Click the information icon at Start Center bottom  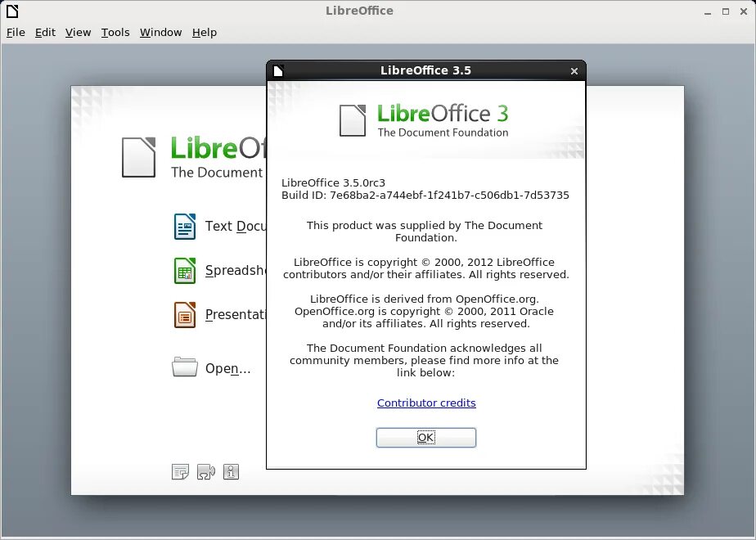tap(231, 472)
